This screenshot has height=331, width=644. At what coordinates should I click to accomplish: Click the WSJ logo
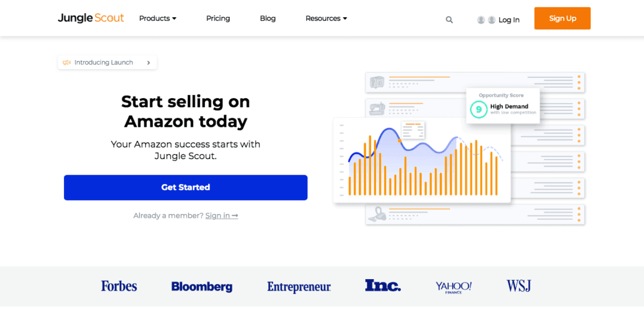pyautogui.click(x=518, y=286)
